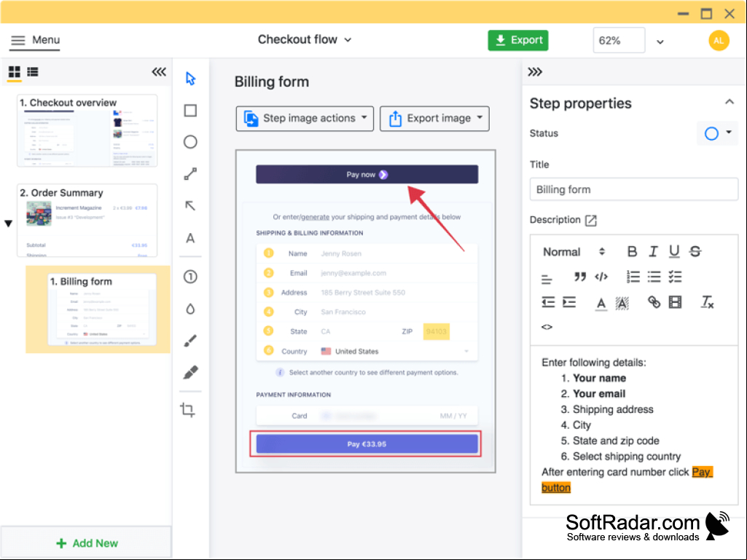Click the description text 'Enter following details:'
The width and height of the screenshot is (747, 560).
(594, 363)
